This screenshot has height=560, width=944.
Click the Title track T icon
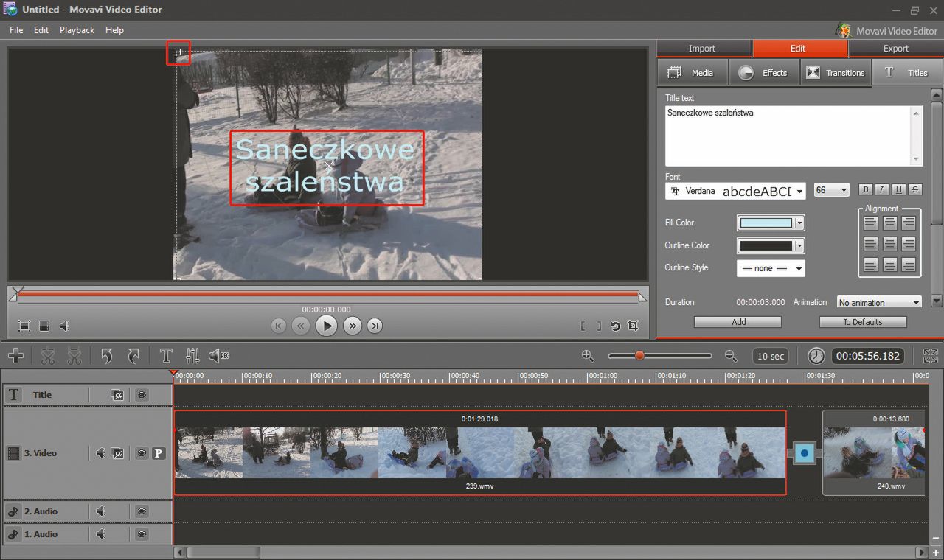coord(13,395)
